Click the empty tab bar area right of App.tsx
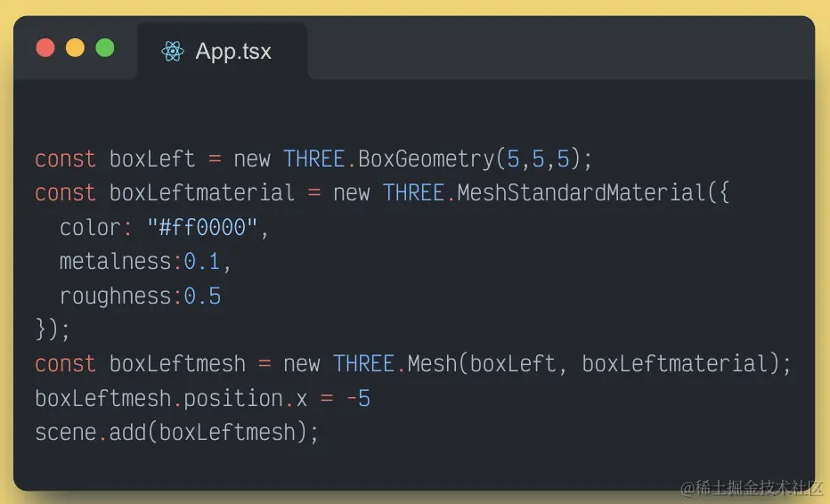 [x=552, y=52]
